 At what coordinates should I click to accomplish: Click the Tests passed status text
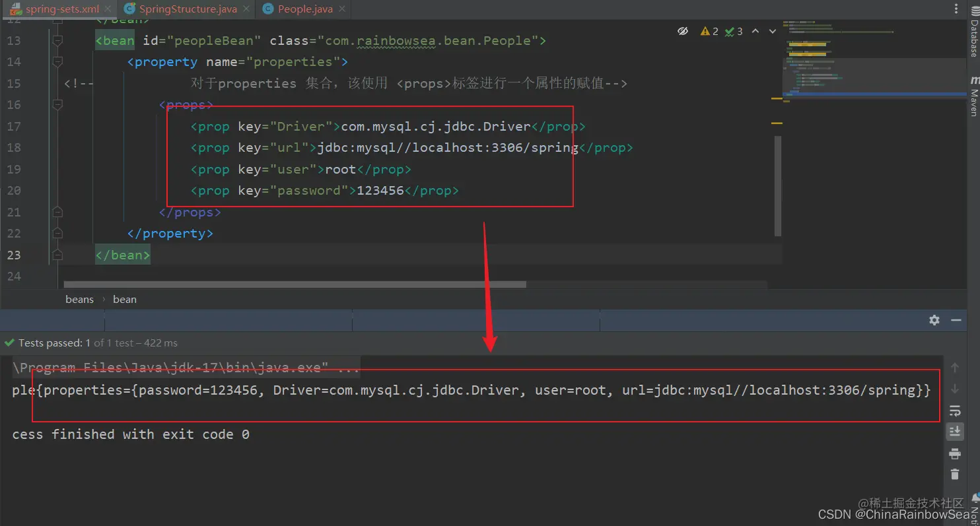(x=98, y=343)
